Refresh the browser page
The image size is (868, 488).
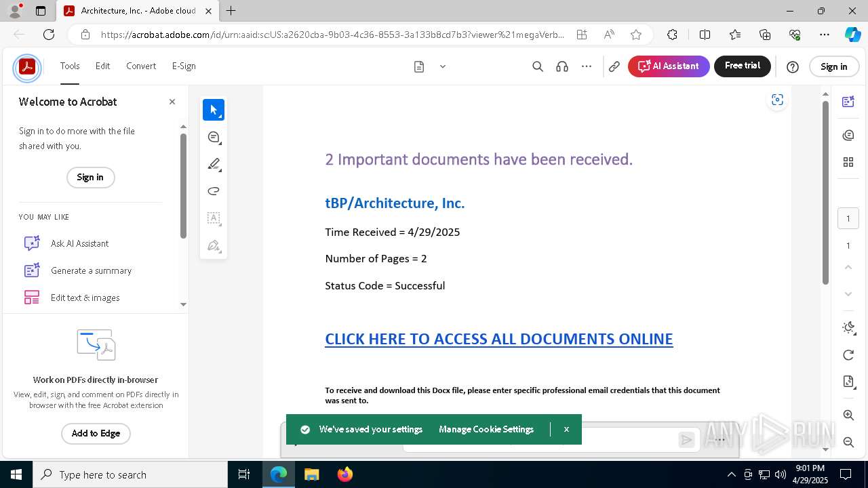click(x=49, y=35)
